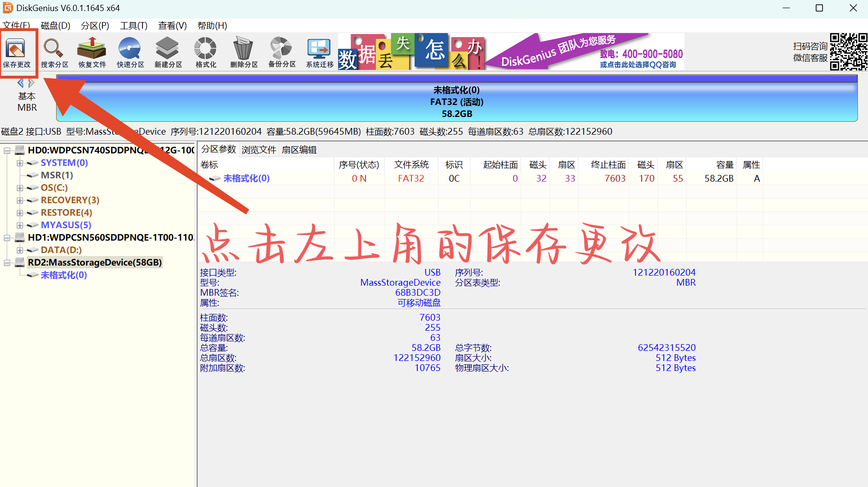
Task: Select RD2:MassStorageDevice(58GB) in tree
Action: (95, 262)
